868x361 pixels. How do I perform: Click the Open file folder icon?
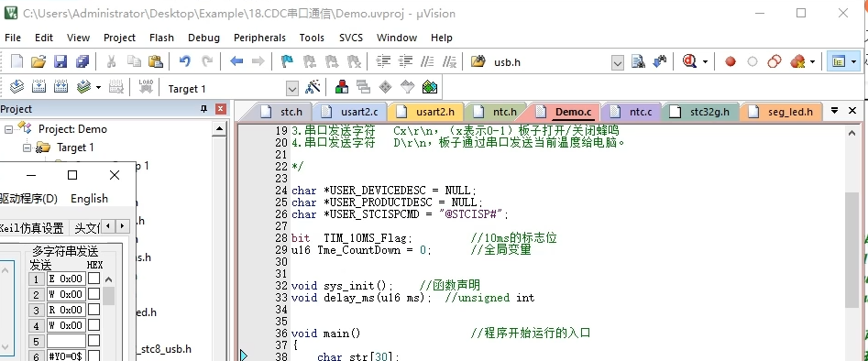click(38, 61)
